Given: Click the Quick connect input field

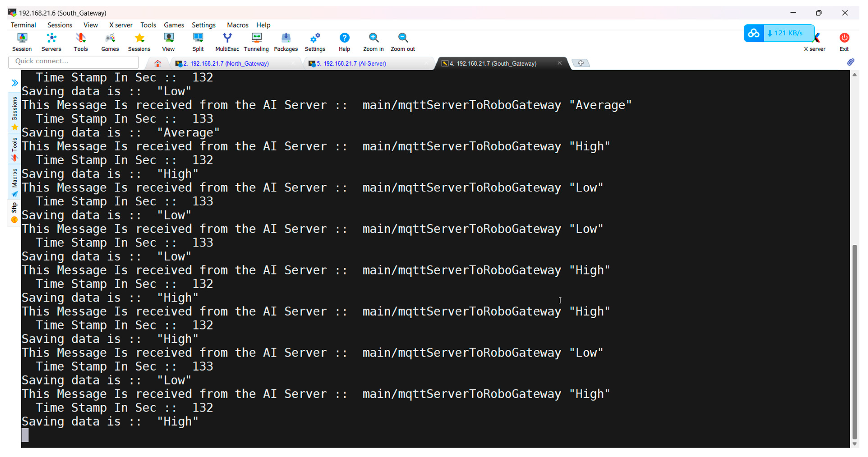Looking at the screenshot, I should (x=73, y=61).
